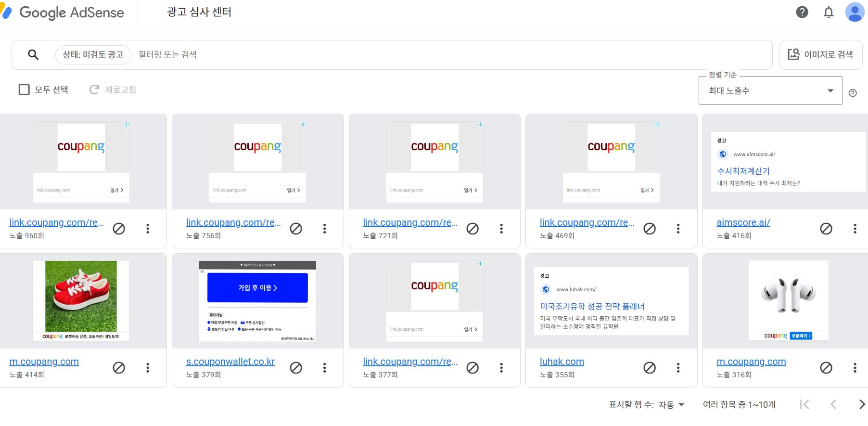Image resolution: width=868 pixels, height=426 pixels.
Task: Open the link.coupang.com link above 노출 469회
Action: click(587, 222)
